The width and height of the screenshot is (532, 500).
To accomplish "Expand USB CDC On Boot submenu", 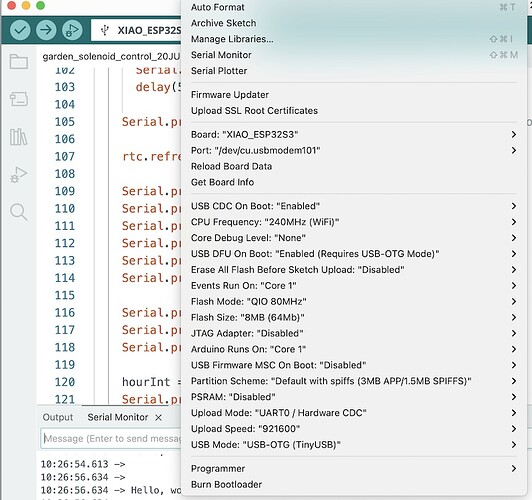I will (353, 206).
